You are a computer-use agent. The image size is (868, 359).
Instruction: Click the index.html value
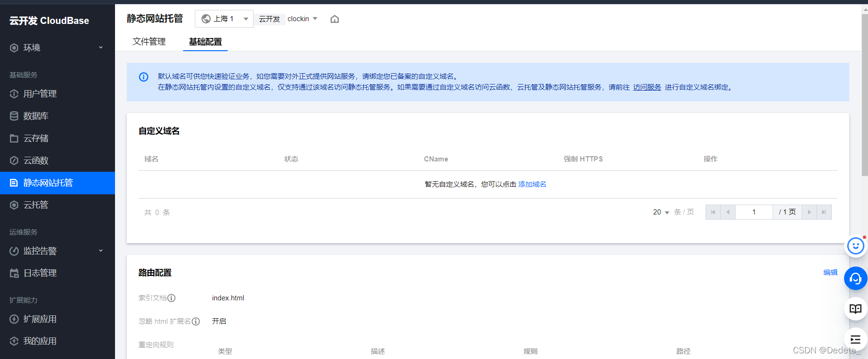tap(228, 298)
